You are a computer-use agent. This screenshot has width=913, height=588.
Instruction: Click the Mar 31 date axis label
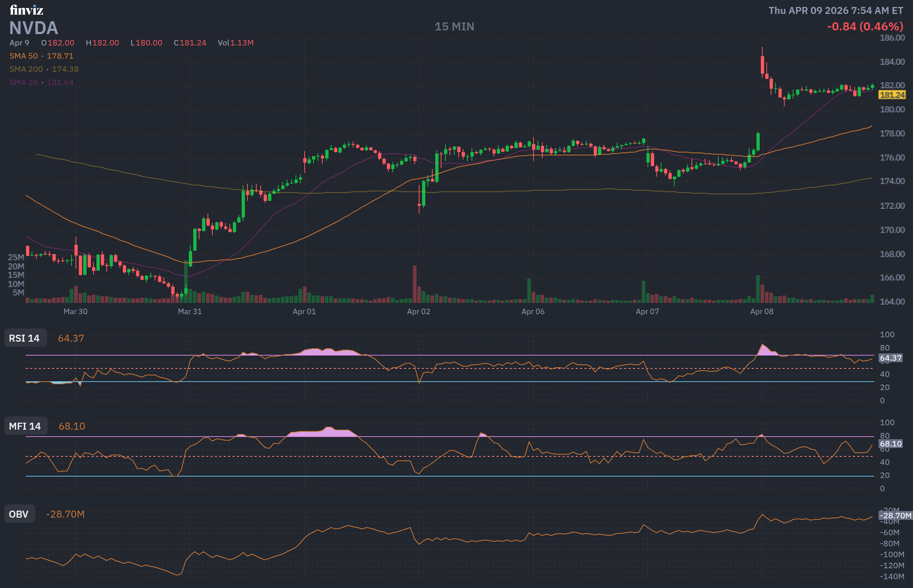point(190,312)
